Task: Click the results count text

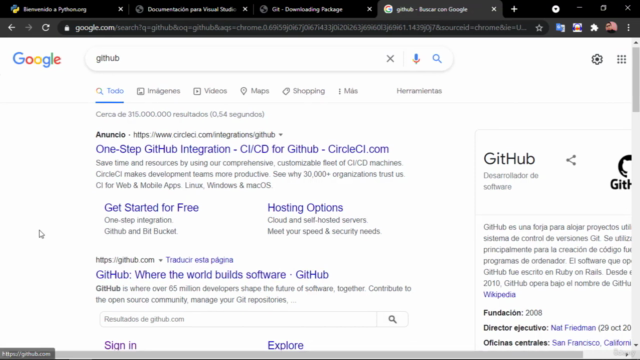Action: [x=180, y=114]
